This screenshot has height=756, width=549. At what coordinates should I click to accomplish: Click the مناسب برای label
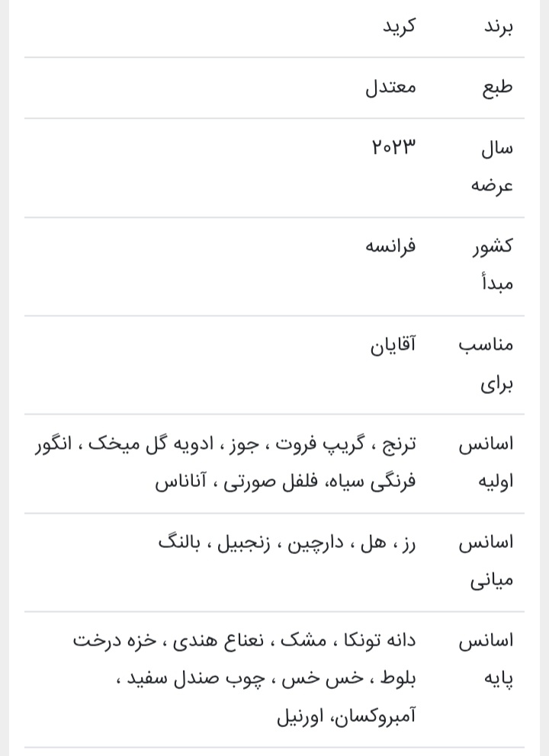point(486,364)
